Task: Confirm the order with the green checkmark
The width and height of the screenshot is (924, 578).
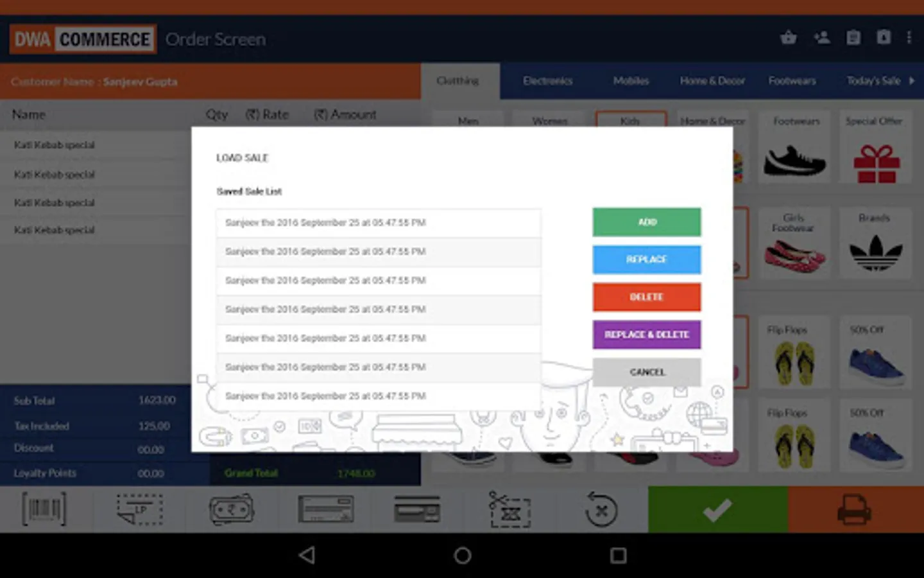Action: [x=717, y=509]
